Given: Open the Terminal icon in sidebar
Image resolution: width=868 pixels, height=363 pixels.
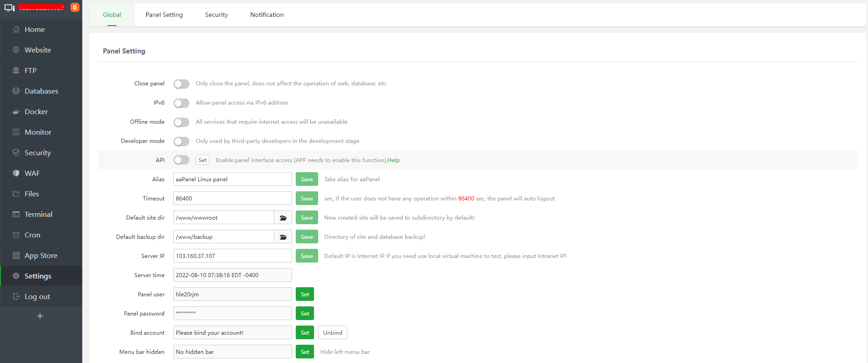Looking at the screenshot, I should 16,215.
